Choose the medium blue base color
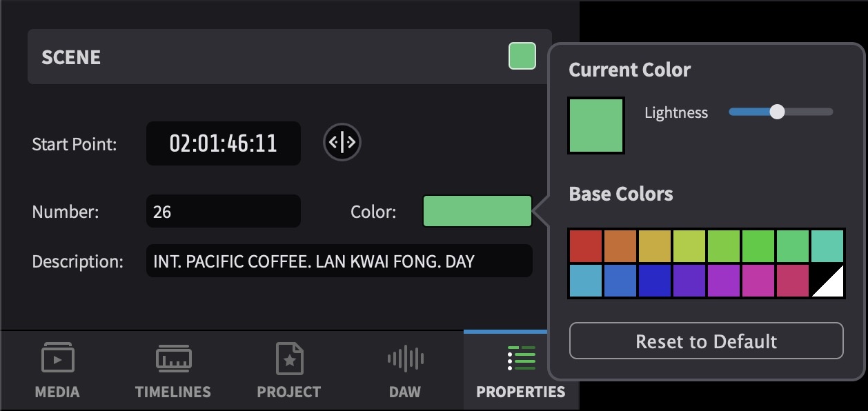This screenshot has width=868, height=411. 620,281
